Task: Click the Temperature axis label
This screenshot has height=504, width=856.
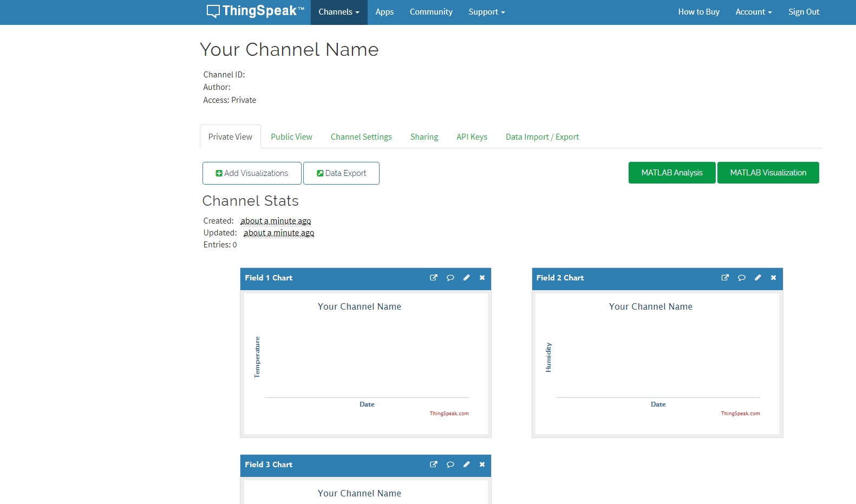Action: [257, 357]
